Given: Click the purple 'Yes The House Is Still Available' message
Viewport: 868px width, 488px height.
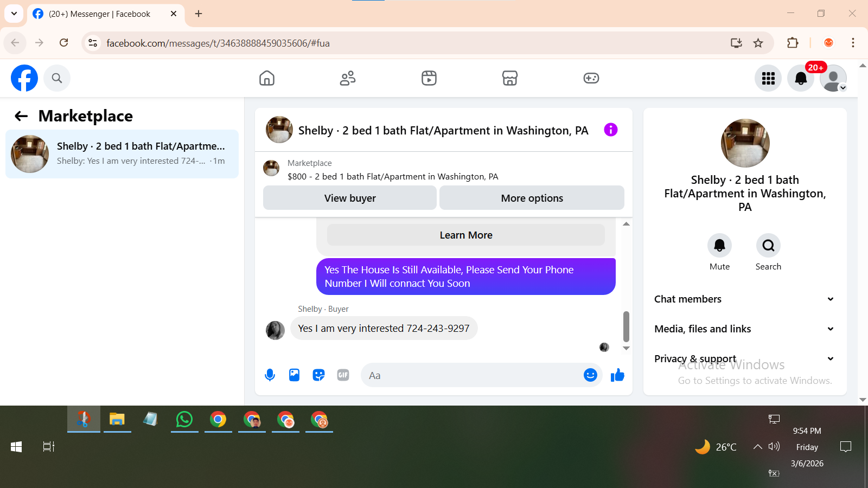Looking at the screenshot, I should pyautogui.click(x=466, y=277).
